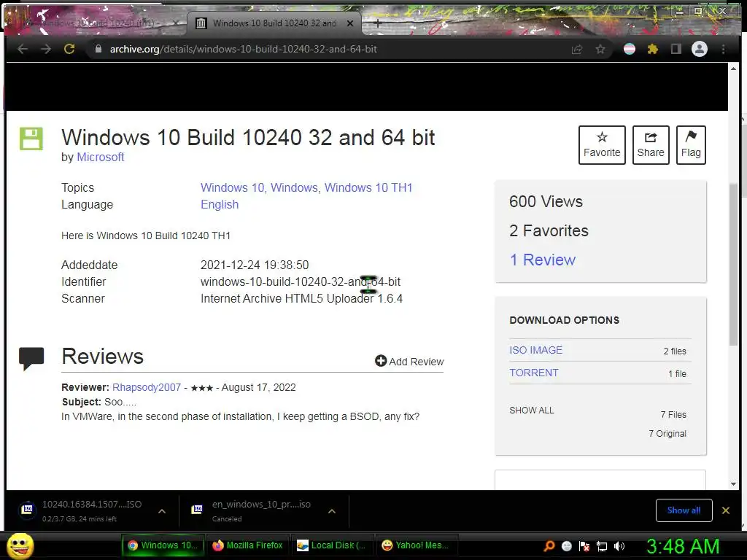The height and width of the screenshot is (560, 747).
Task: Click the green floppy disk software icon
Action: click(x=31, y=139)
